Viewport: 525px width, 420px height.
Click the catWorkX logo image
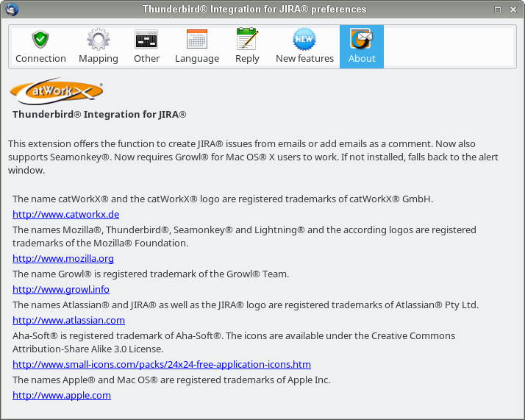[57, 92]
